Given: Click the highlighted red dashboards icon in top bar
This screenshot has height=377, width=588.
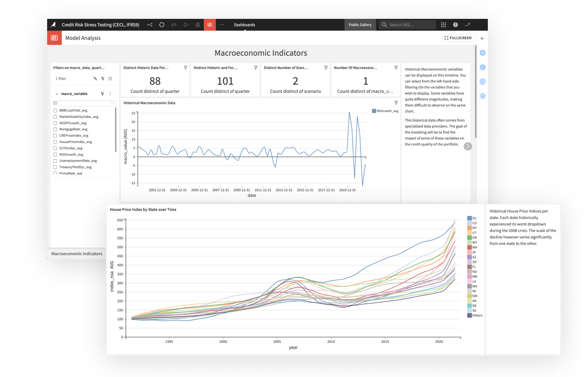Looking at the screenshot, I should click(x=210, y=25).
